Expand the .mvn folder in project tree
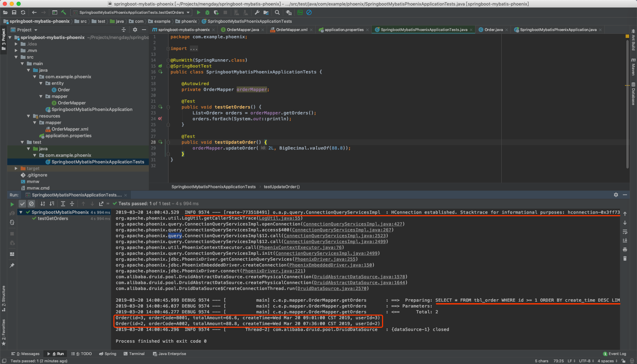The height and width of the screenshot is (364, 637). 16,51
